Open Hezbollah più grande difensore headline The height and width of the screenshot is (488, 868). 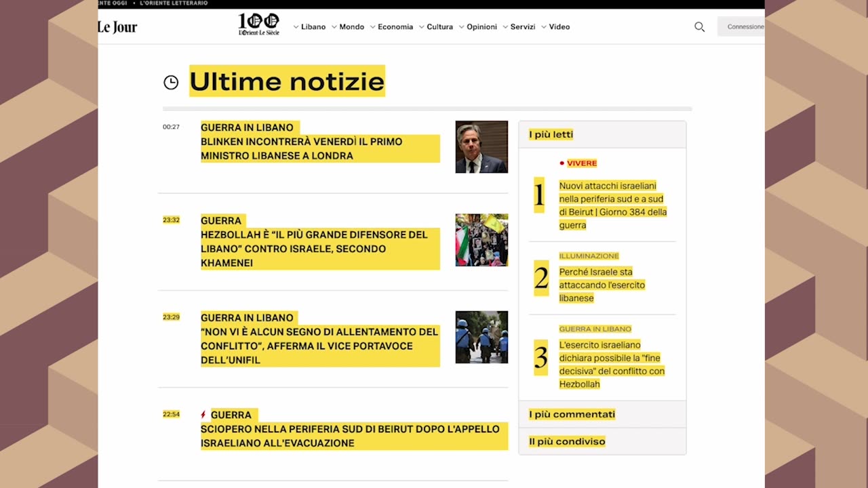320,249
